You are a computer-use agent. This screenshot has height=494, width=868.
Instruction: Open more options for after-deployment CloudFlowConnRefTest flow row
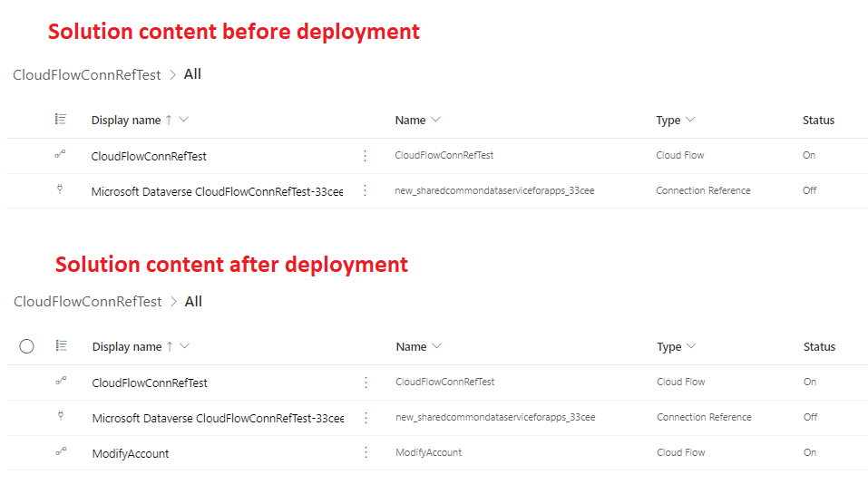click(366, 383)
